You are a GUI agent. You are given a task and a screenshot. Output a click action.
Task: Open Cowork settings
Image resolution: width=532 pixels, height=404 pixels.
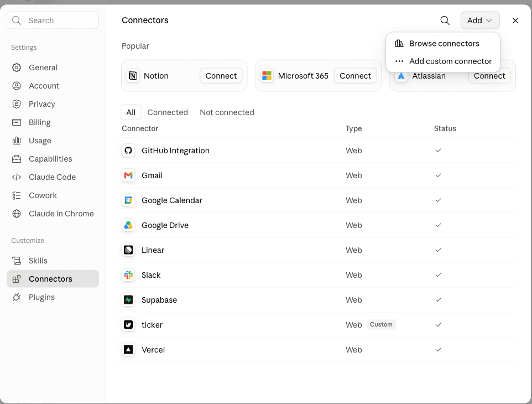pyautogui.click(x=53, y=195)
